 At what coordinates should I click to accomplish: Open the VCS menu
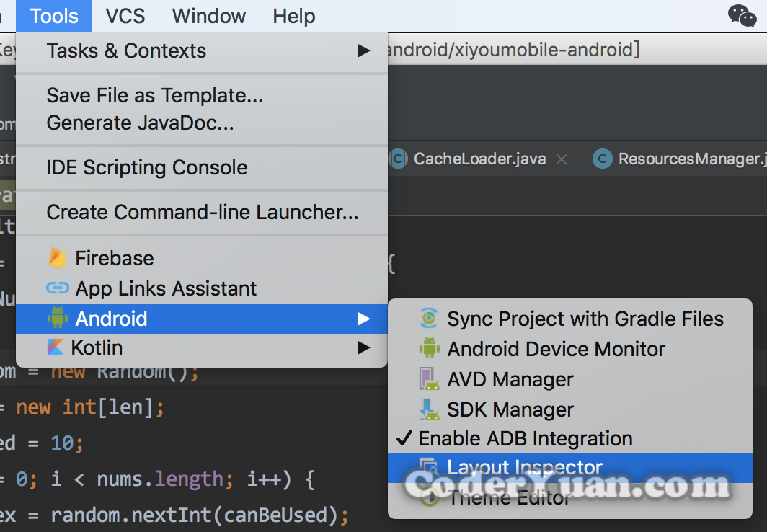coord(125,16)
